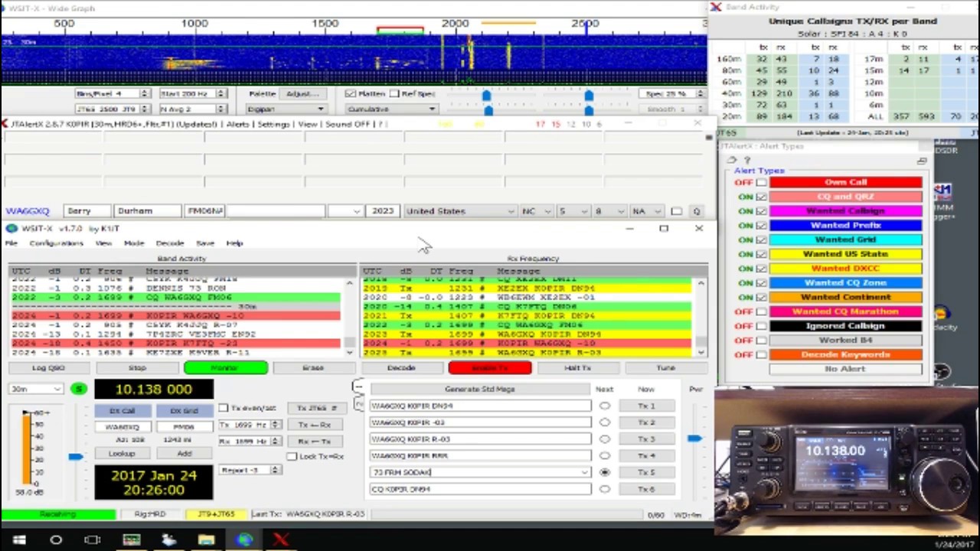The width and height of the screenshot is (980, 551).
Task: Click Wanted DXCC yellow color bar
Action: pyautogui.click(x=845, y=269)
